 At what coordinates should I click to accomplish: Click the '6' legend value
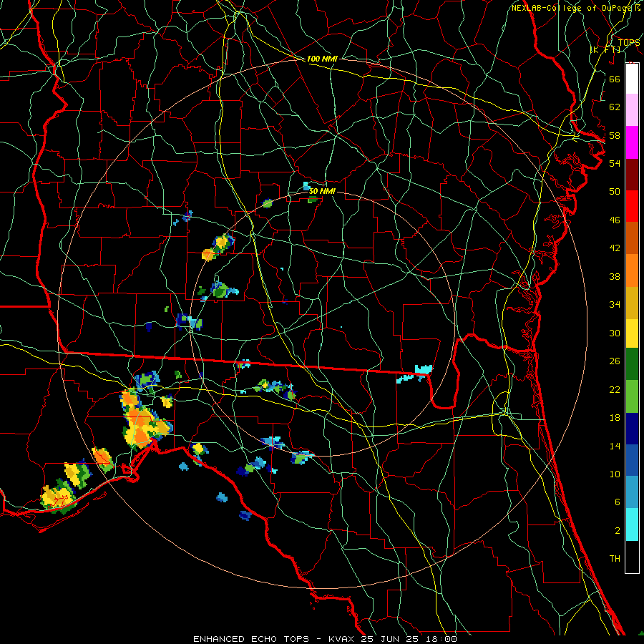[618, 502]
